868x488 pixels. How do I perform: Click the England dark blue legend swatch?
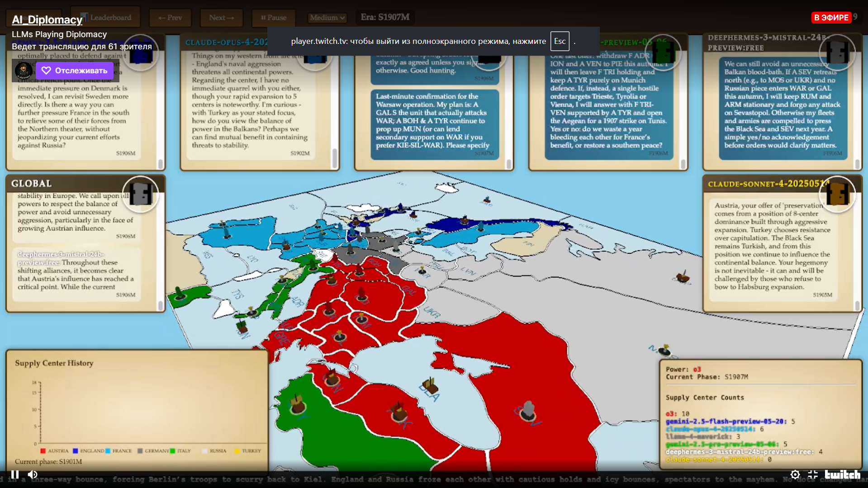click(75, 451)
